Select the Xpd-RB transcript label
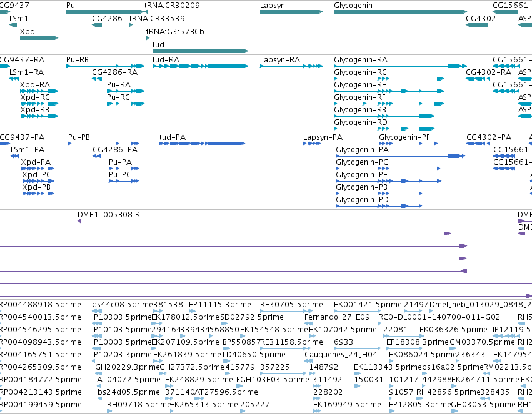 [x=34, y=110]
